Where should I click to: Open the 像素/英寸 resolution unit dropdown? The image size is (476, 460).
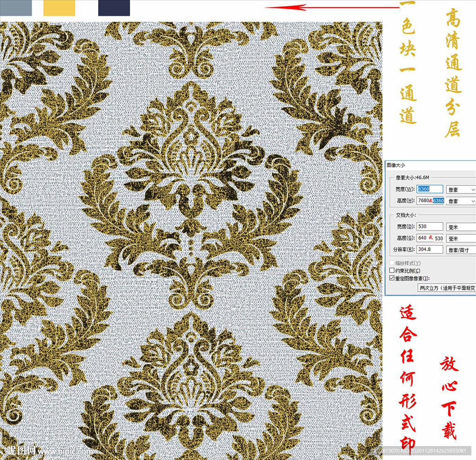coord(461,250)
